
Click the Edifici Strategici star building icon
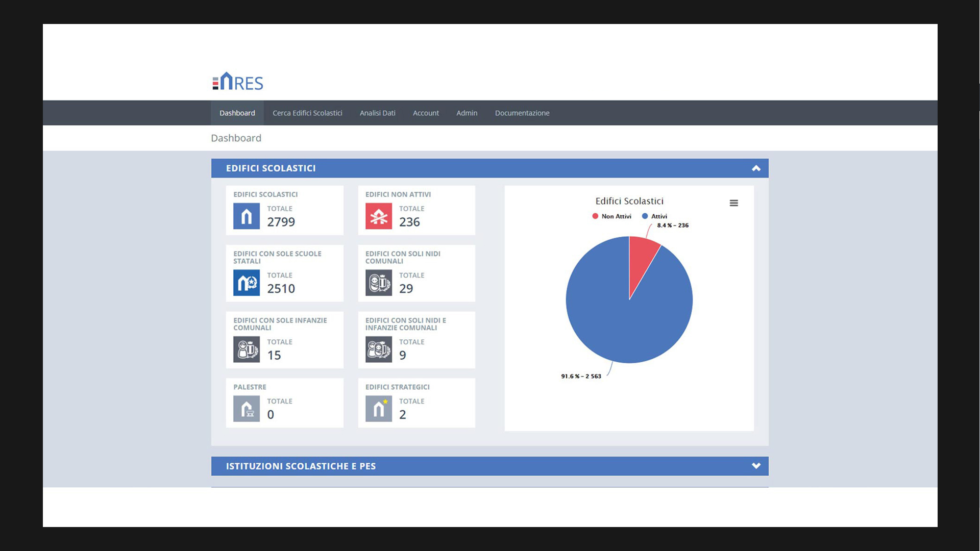378,409
